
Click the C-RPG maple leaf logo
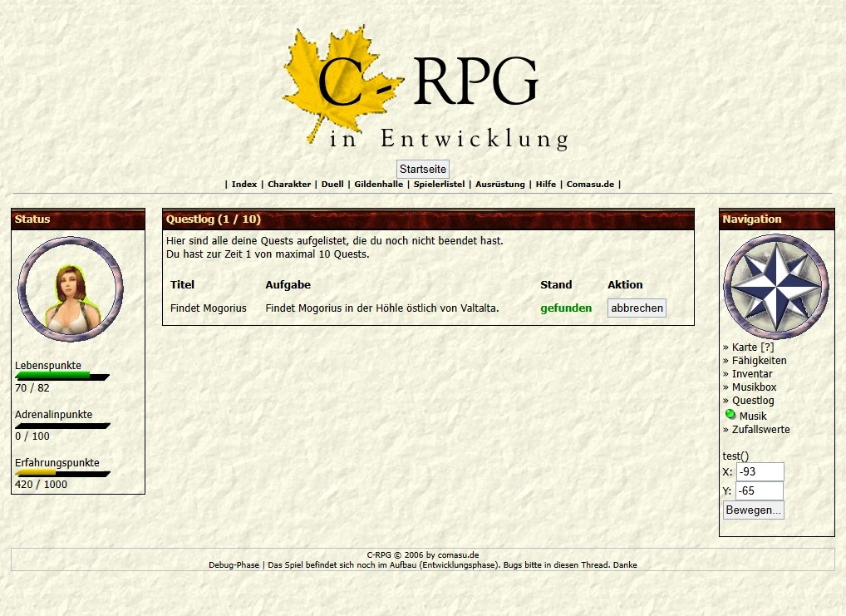coord(425,88)
